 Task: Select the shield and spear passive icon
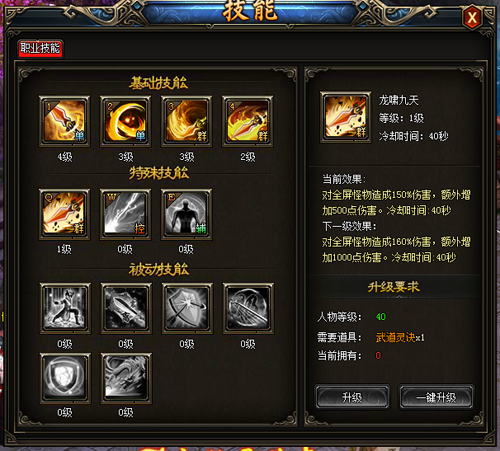[x=187, y=308]
